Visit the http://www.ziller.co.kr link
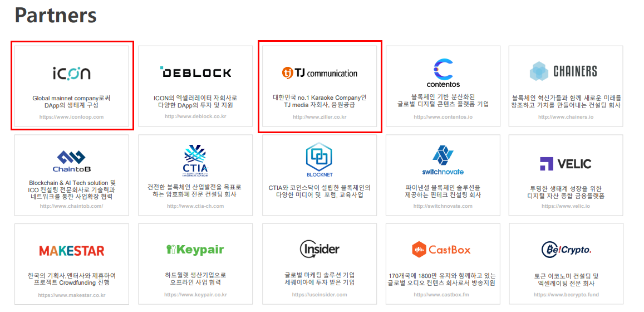644x312 pixels. 319,117
